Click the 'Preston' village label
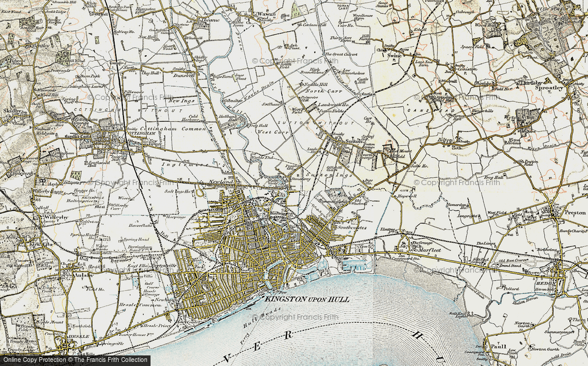Viewport: 588px width, 366px height. (575, 213)
